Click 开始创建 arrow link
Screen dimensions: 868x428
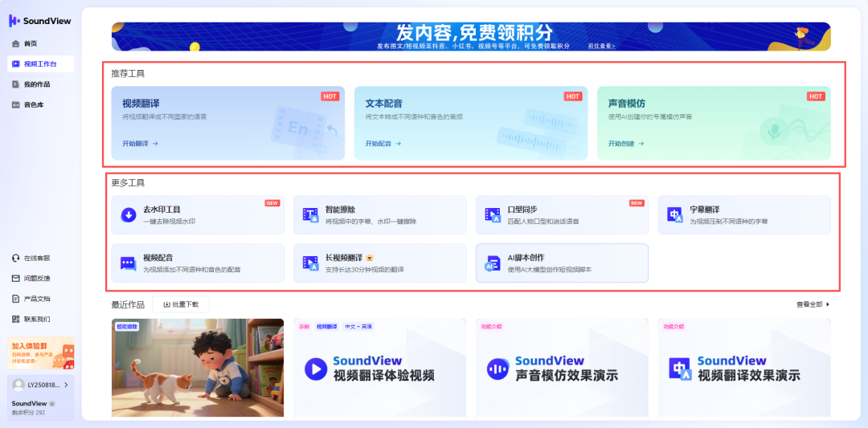point(626,144)
